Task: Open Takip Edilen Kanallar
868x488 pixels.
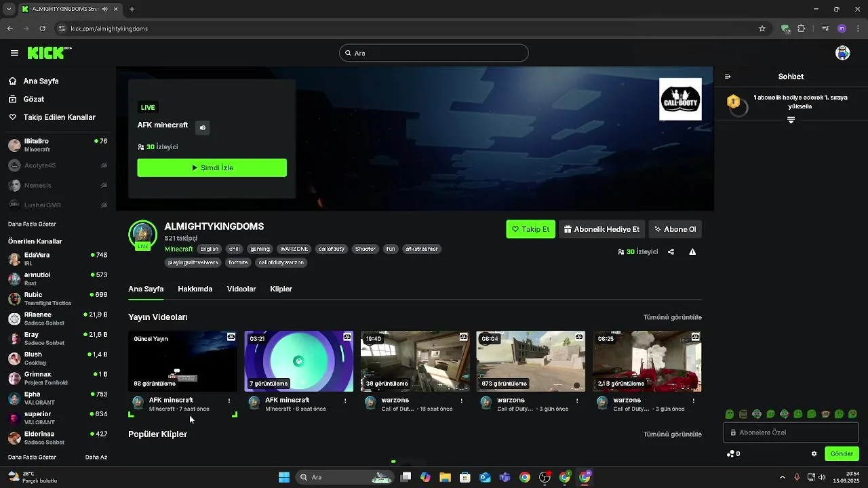Action: point(60,117)
